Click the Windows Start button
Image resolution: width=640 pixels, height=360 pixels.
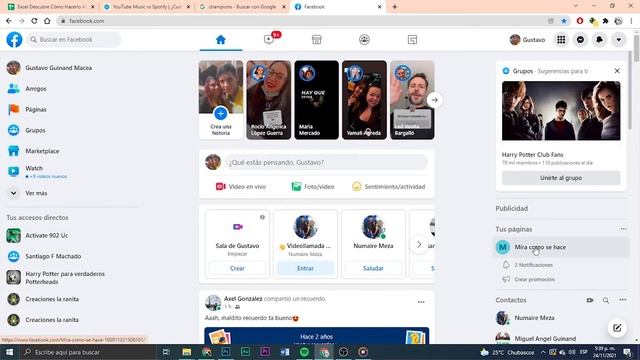tap(9, 352)
